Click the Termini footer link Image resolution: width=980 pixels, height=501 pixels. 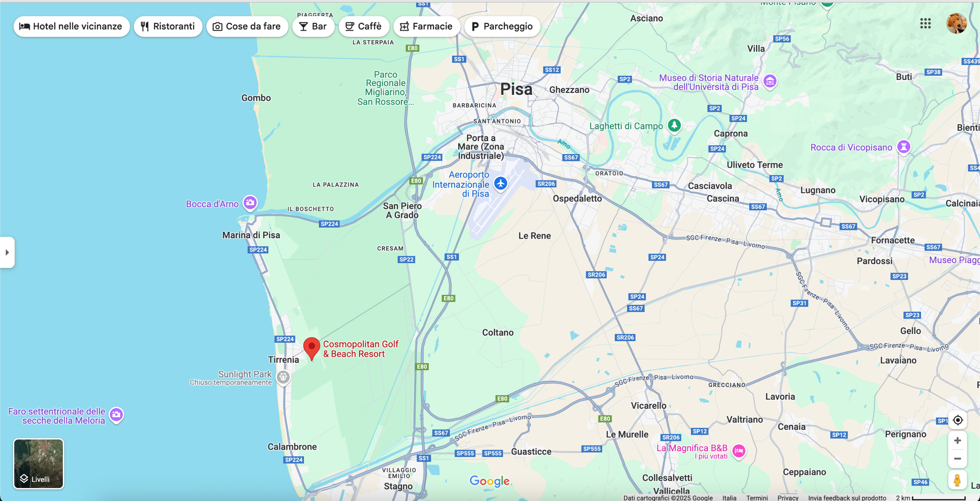point(757,498)
